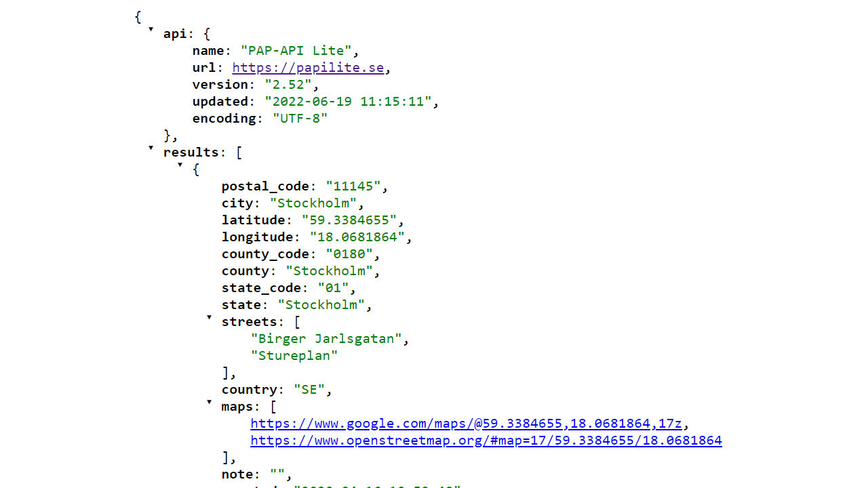The image size is (868, 488).
Task: Click the name key label
Action: point(208,51)
